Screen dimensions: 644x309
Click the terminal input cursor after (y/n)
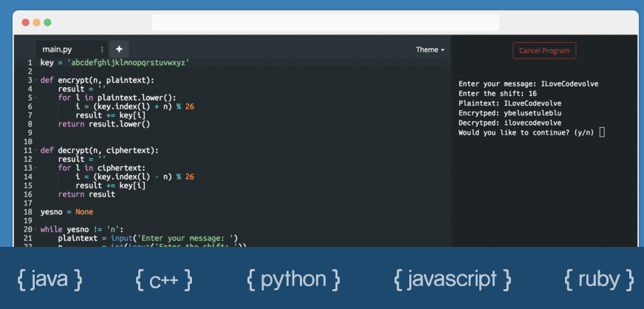coord(603,132)
